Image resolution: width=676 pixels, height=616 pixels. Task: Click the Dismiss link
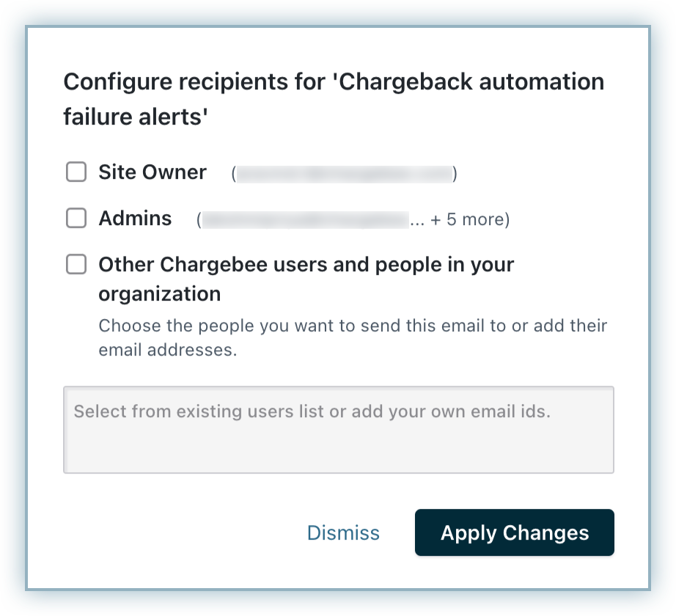pos(343,533)
